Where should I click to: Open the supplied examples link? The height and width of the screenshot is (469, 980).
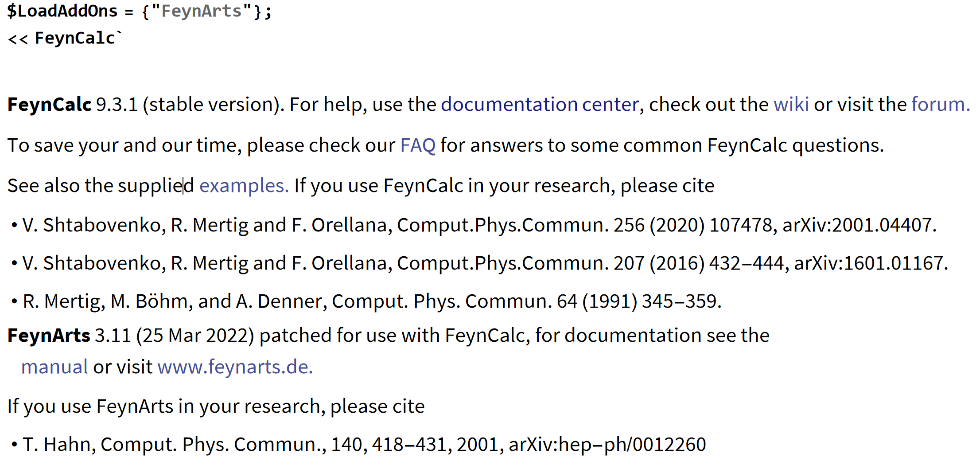coord(243,186)
